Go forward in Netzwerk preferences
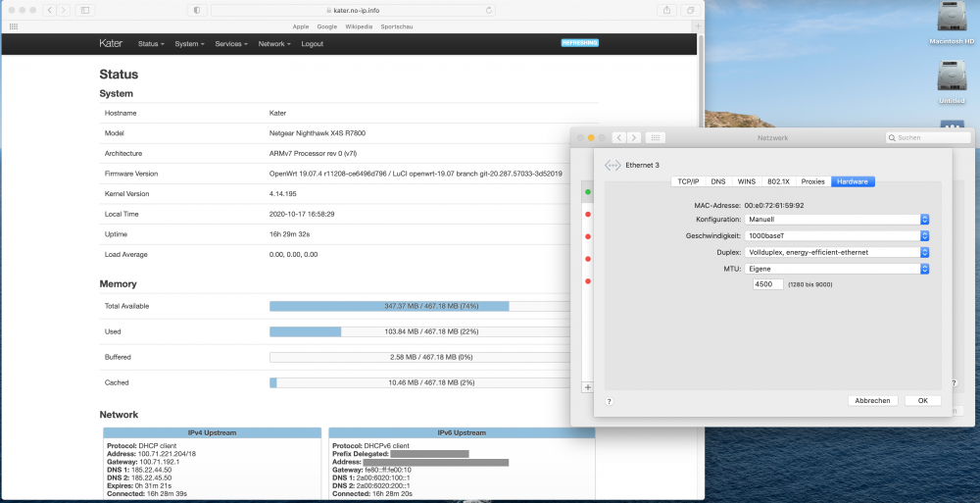980x503 pixels. (634, 137)
